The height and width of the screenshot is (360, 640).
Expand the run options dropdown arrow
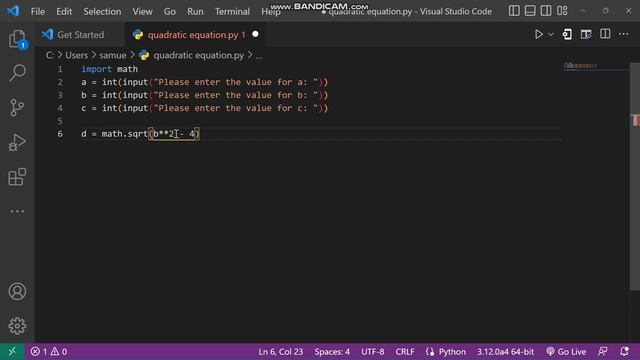point(551,34)
